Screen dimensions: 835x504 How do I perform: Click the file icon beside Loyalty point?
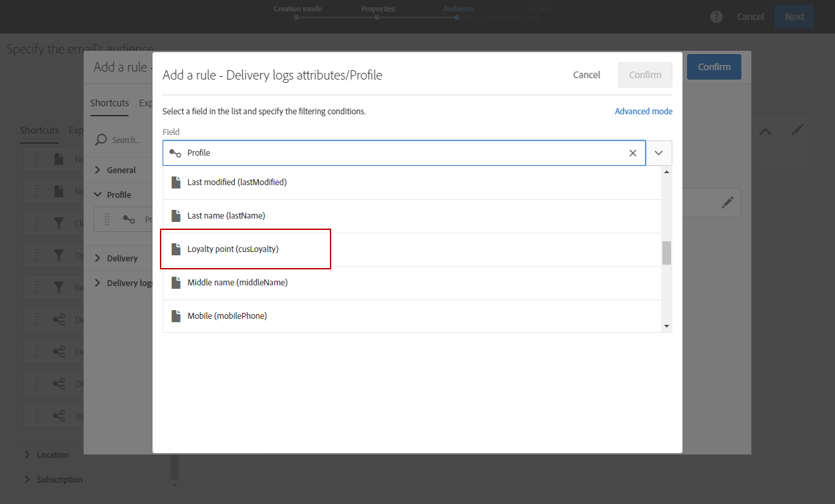(176, 249)
